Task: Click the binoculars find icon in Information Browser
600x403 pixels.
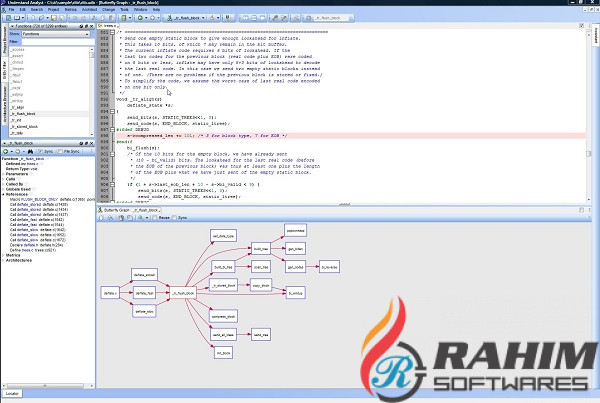Action: click(31, 152)
